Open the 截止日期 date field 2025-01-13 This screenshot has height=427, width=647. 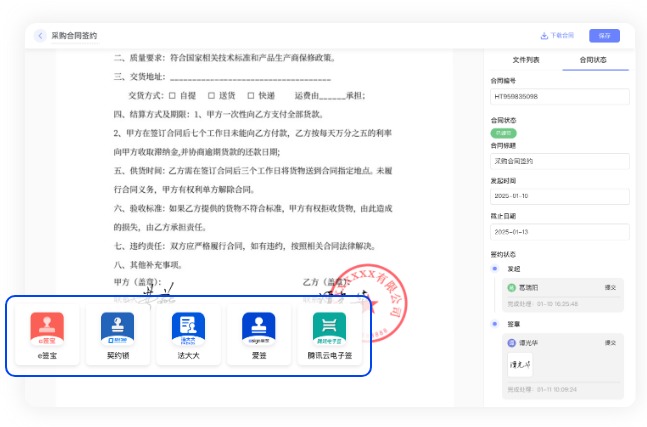[x=560, y=232]
